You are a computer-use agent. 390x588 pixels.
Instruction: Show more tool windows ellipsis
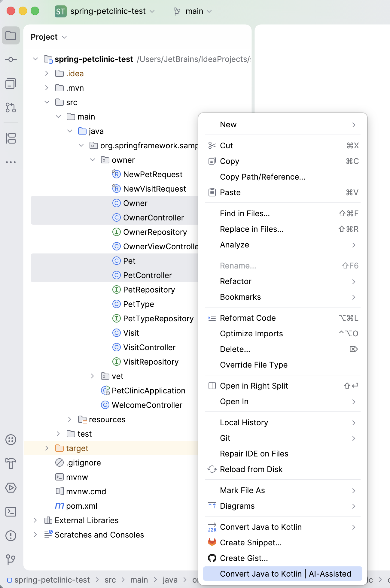(11, 162)
